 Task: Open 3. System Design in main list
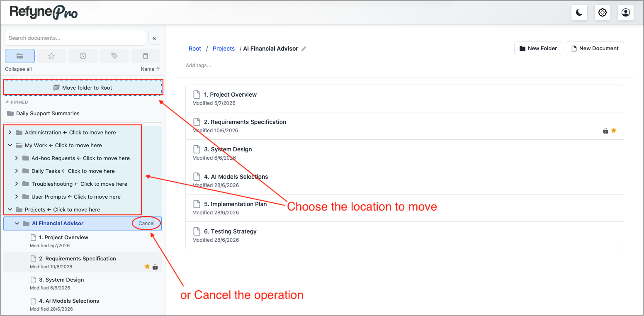405,153
